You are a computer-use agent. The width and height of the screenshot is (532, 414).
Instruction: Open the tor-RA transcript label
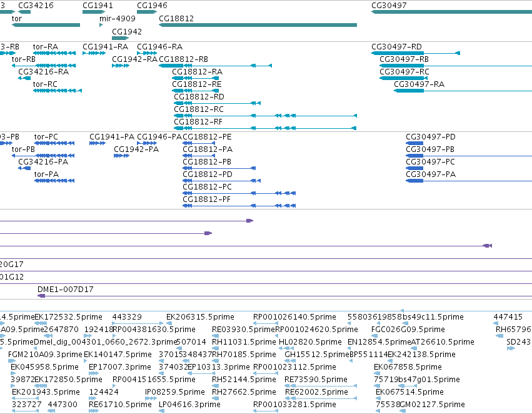pyautogui.click(x=46, y=47)
